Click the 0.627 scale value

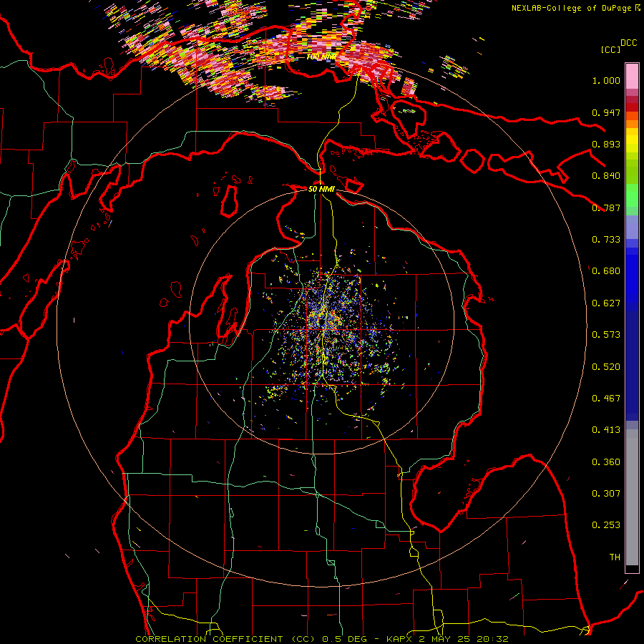point(606,303)
